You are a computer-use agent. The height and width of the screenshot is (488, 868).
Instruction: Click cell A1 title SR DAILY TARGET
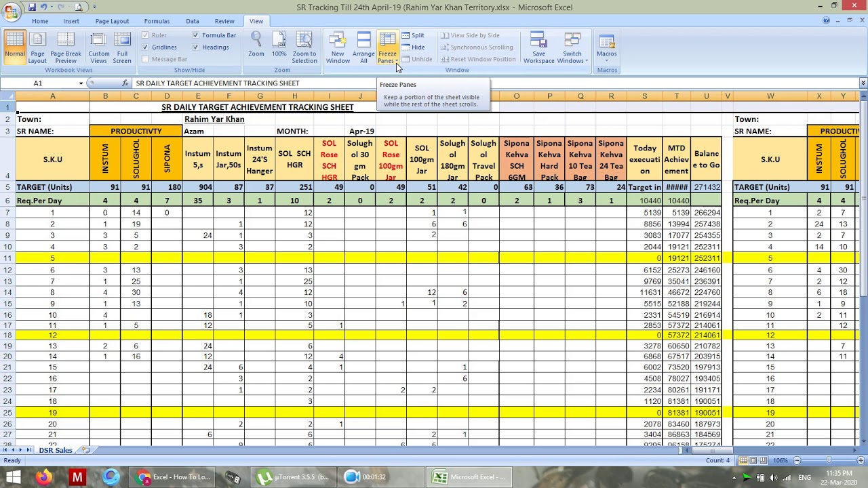257,107
